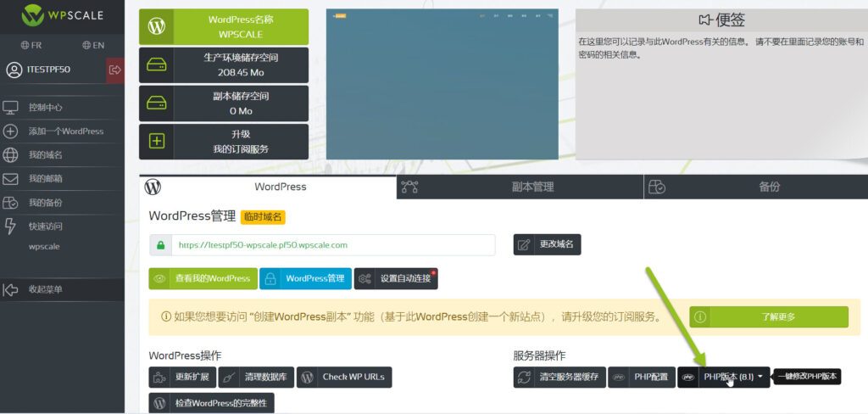Open the ITESTPF50 user account
Viewport: 868px width, 414px height.
[x=39, y=70]
